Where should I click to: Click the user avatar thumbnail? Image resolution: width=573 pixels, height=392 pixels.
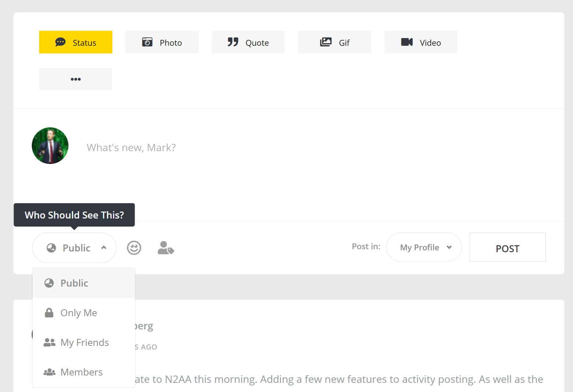tap(50, 146)
